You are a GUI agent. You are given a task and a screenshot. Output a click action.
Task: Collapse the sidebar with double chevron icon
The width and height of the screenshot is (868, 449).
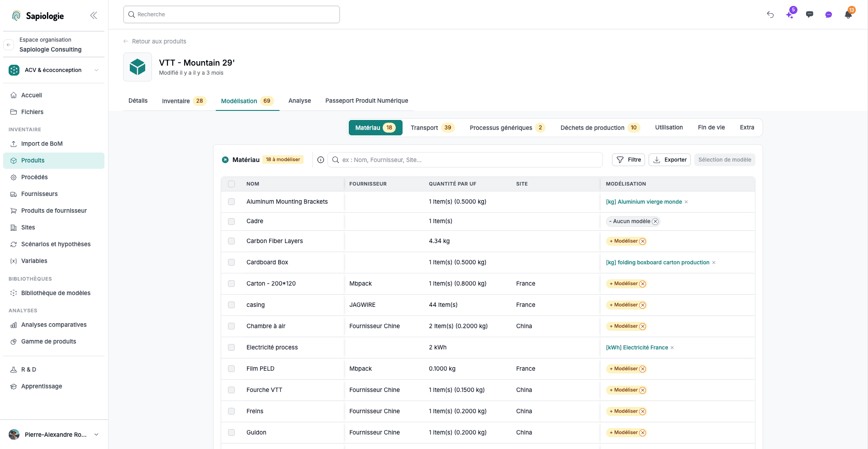pyautogui.click(x=94, y=15)
